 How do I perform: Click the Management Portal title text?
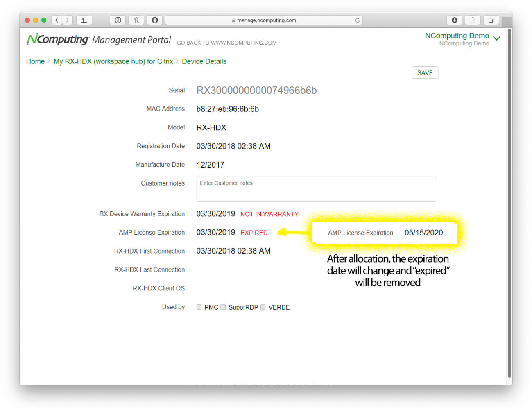click(x=131, y=40)
